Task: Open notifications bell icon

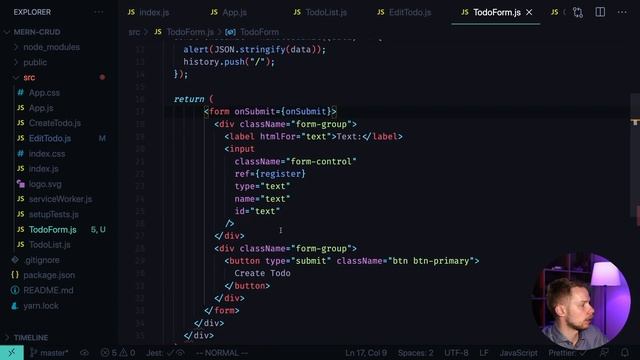Action: [x=625, y=353]
